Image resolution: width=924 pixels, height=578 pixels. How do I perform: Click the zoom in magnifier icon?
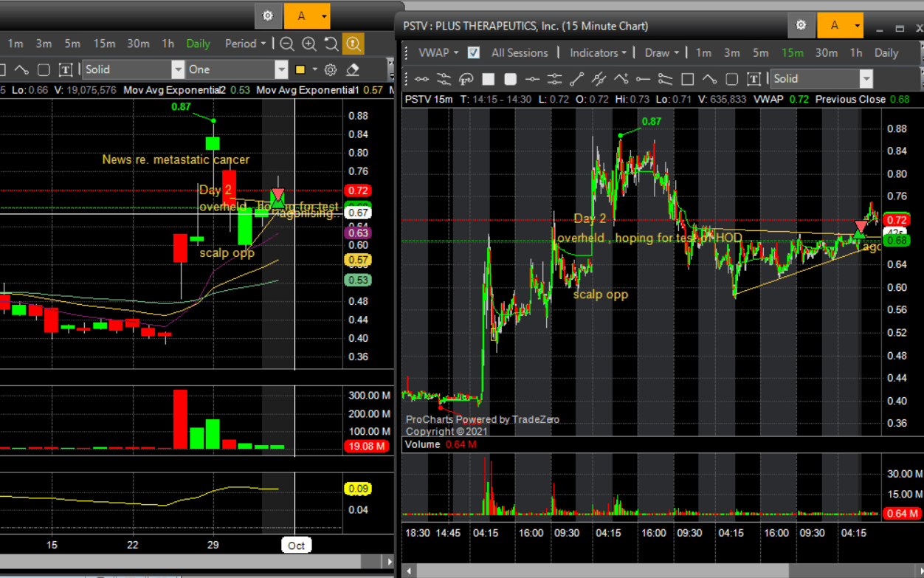(x=309, y=44)
